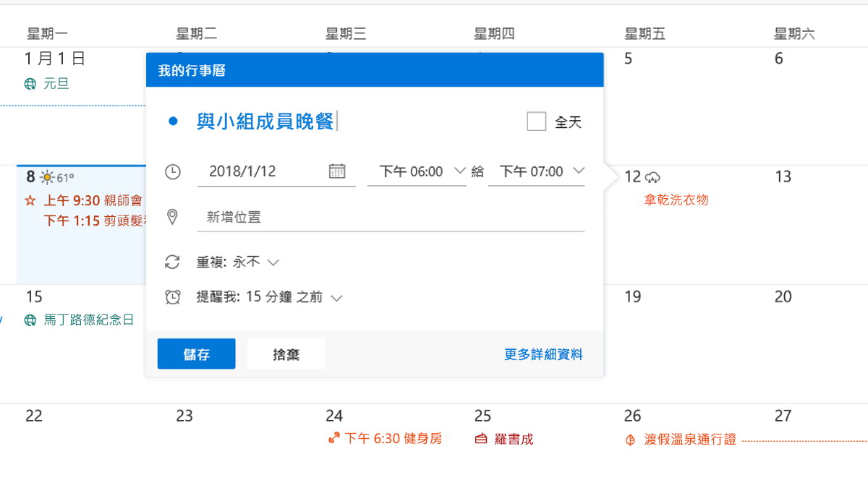Open the start time 下午 06:00 dropdown
The height and width of the screenshot is (488, 868).
(417, 171)
